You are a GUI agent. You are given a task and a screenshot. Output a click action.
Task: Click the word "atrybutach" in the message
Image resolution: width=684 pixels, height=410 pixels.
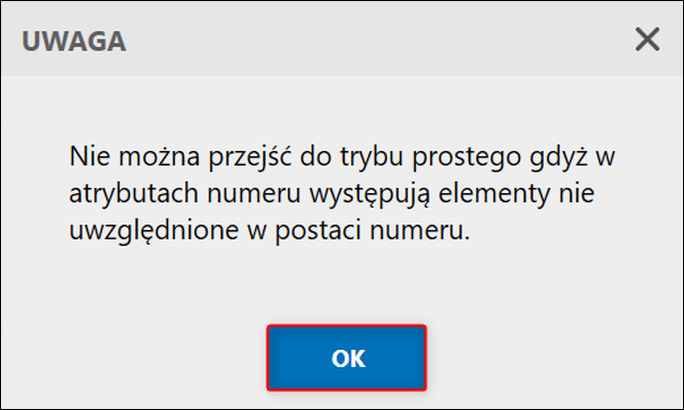point(134,194)
